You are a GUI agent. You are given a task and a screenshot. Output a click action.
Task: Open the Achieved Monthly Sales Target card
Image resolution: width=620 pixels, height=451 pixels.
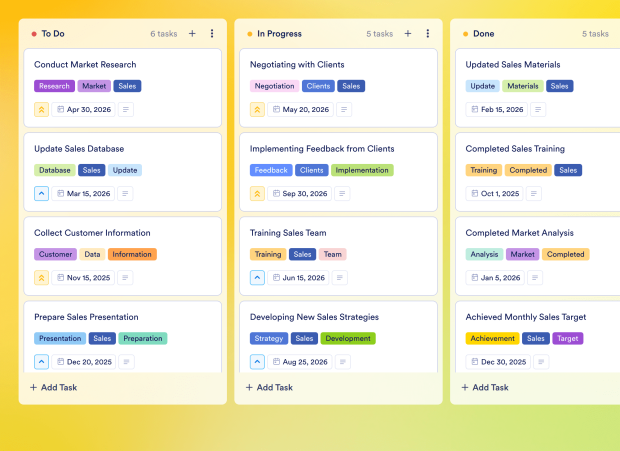click(x=539, y=317)
